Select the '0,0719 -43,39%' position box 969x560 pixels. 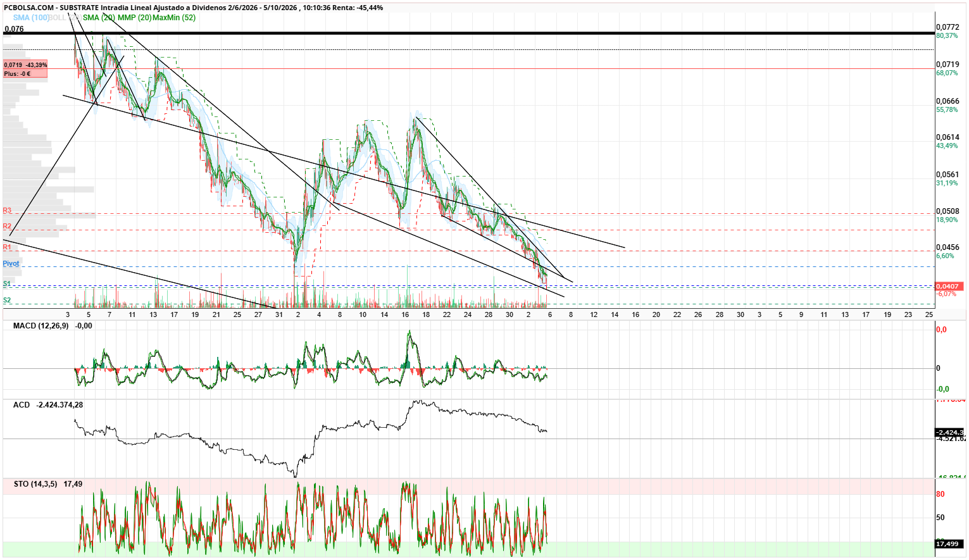(x=25, y=65)
